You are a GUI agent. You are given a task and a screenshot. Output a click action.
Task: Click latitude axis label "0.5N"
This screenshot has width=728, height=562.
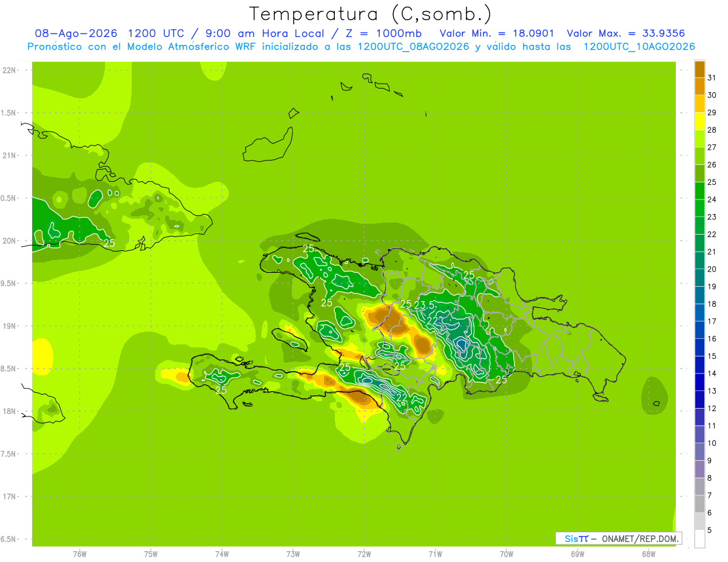(9, 198)
